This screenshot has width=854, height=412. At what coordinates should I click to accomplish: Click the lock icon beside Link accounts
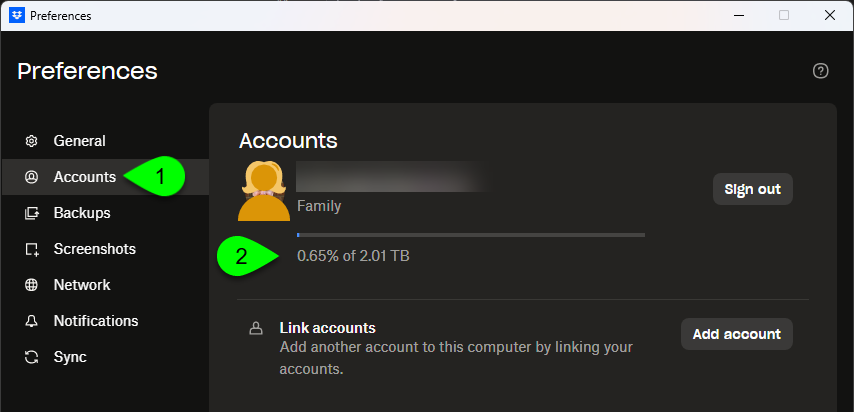[x=256, y=328]
